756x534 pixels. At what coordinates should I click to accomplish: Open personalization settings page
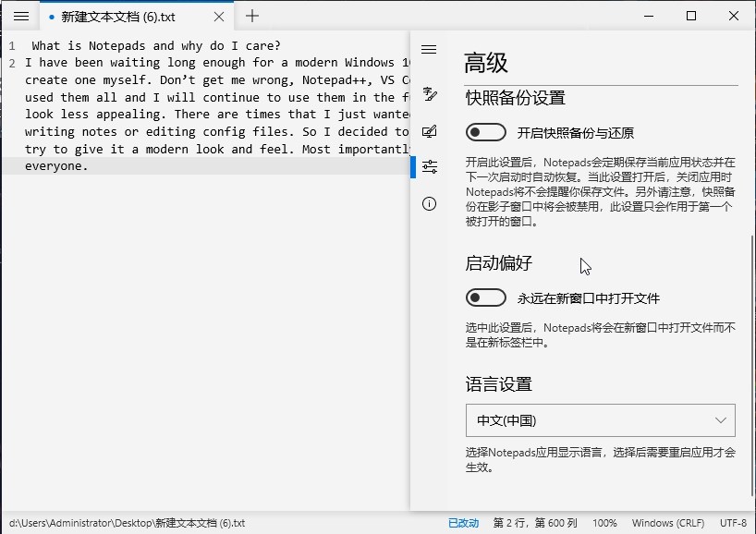(x=429, y=131)
